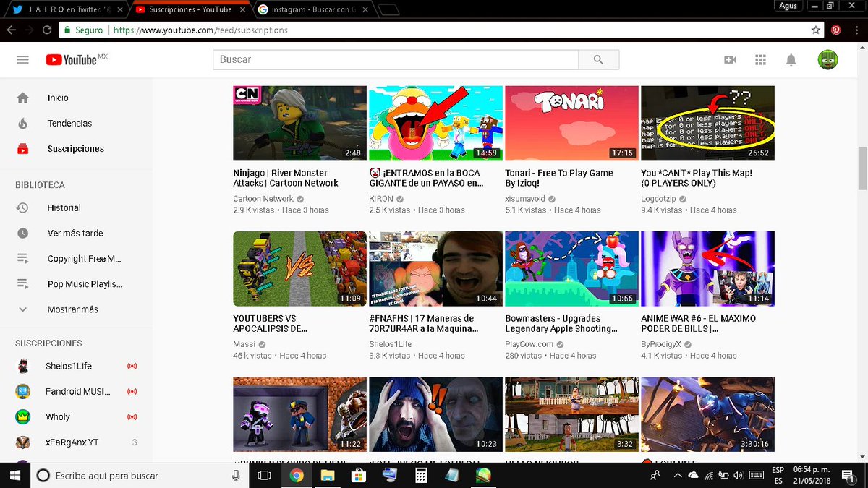Open Cartoon Network channel link

click(263, 199)
